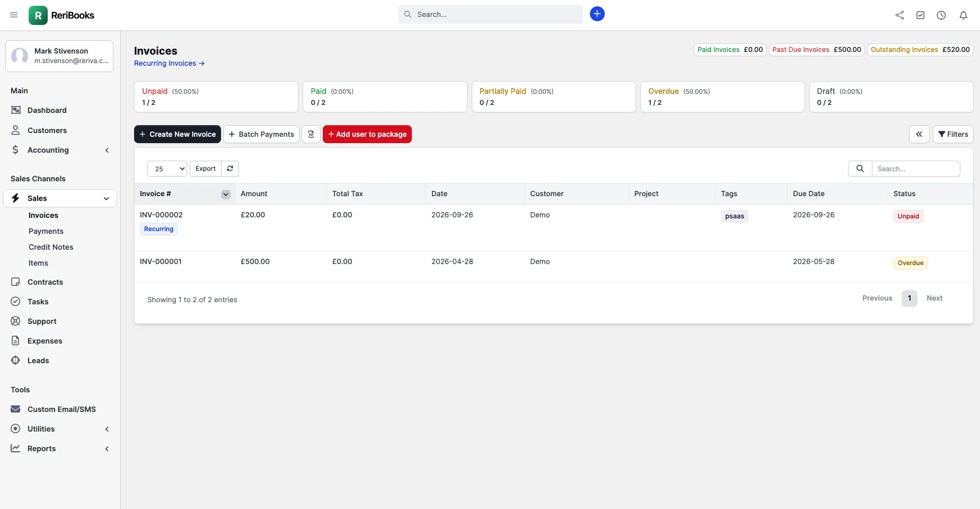Open the timesheet clock icon
Viewport: 980px width, 509px height.
click(x=941, y=15)
